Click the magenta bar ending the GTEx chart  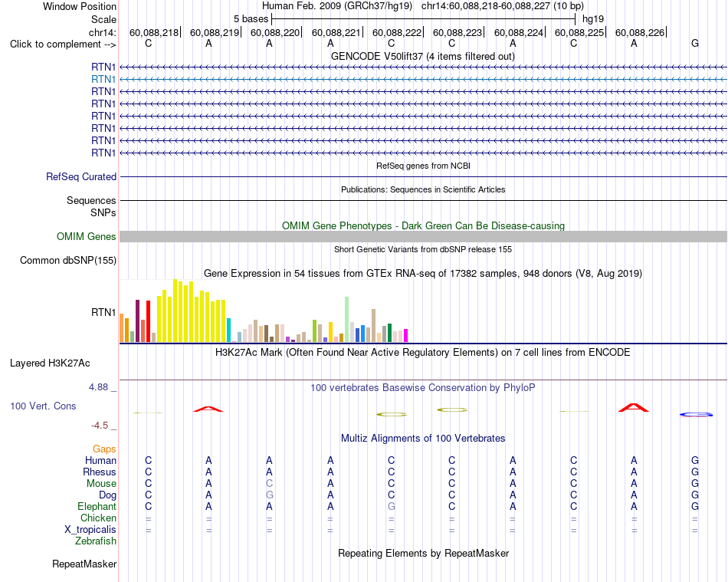[x=406, y=335]
